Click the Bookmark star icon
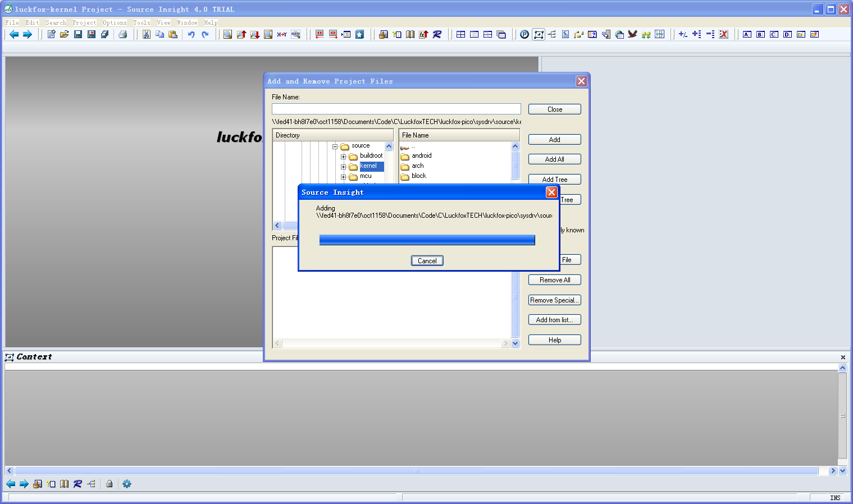853x504 pixels. pyautogui.click(x=360, y=34)
